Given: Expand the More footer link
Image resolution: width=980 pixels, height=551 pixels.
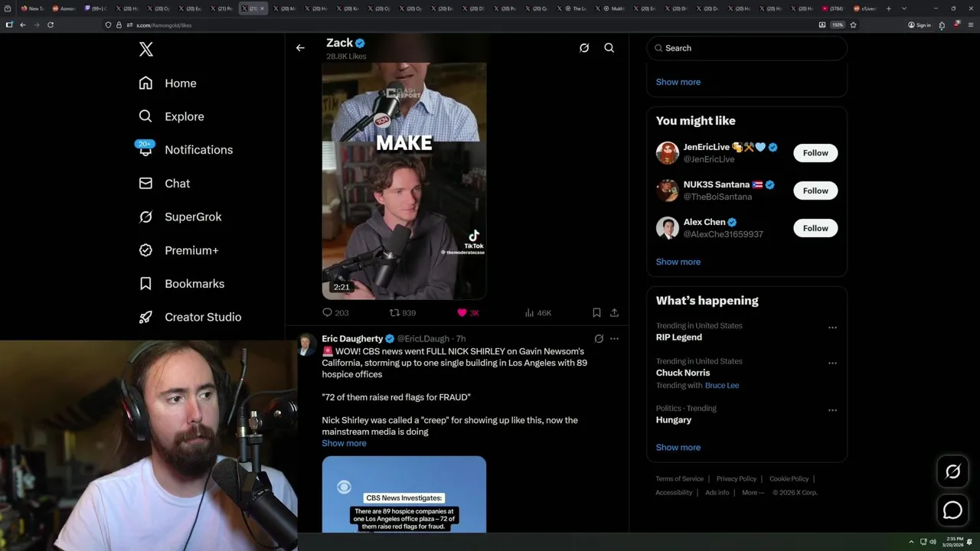Looking at the screenshot, I should click(x=753, y=492).
